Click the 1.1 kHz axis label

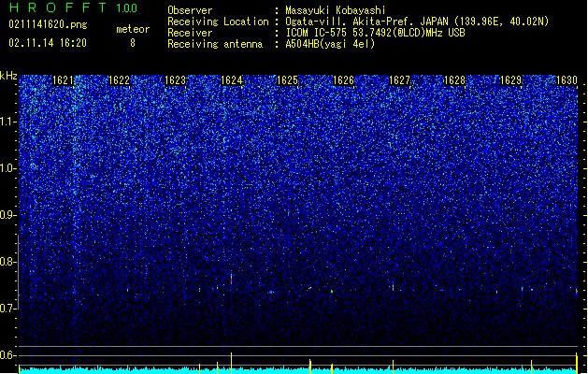[8, 122]
